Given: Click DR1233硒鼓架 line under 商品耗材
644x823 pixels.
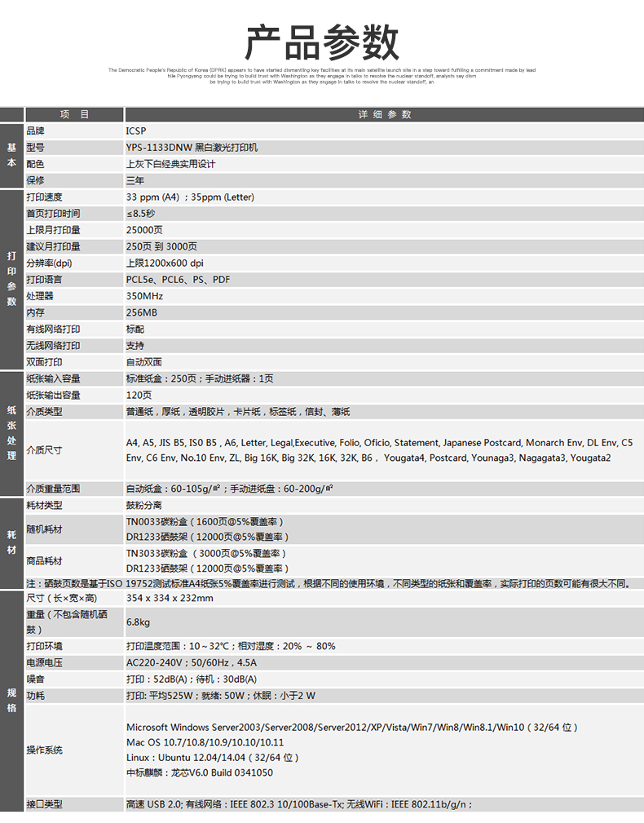Looking at the screenshot, I should pyautogui.click(x=207, y=569).
